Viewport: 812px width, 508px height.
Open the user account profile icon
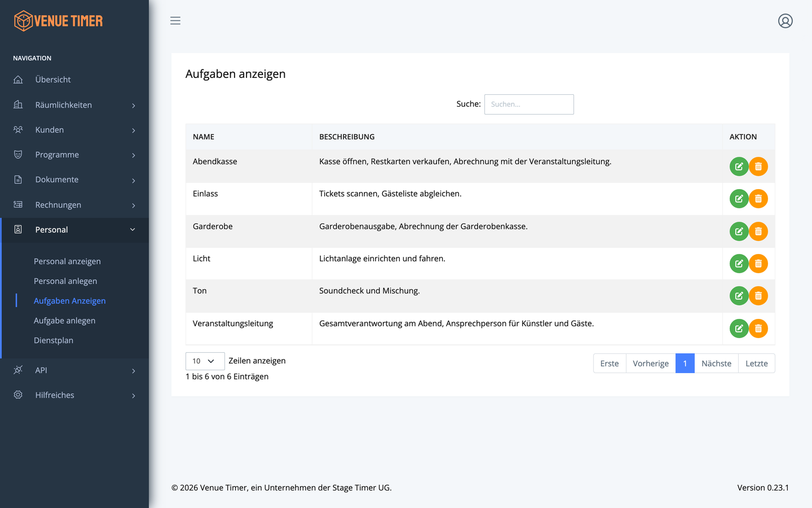click(x=785, y=21)
